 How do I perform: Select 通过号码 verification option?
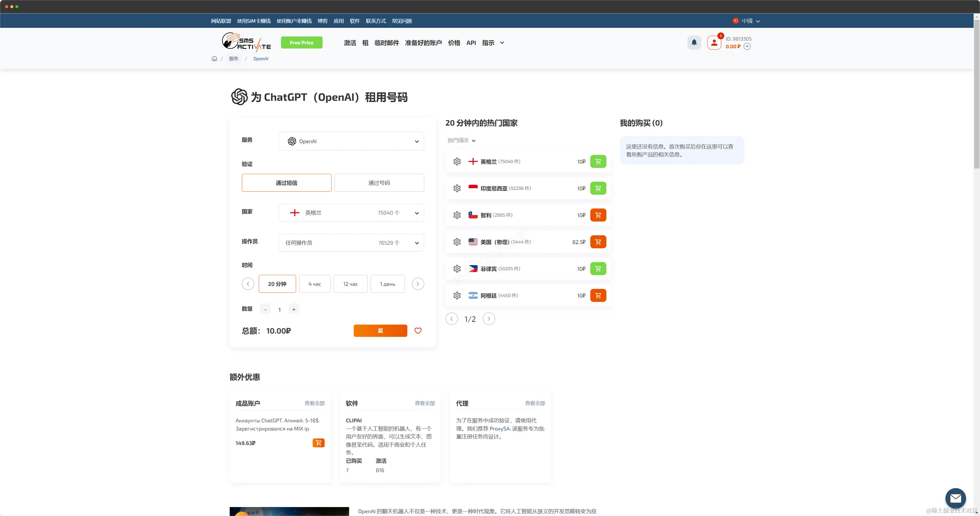click(379, 183)
